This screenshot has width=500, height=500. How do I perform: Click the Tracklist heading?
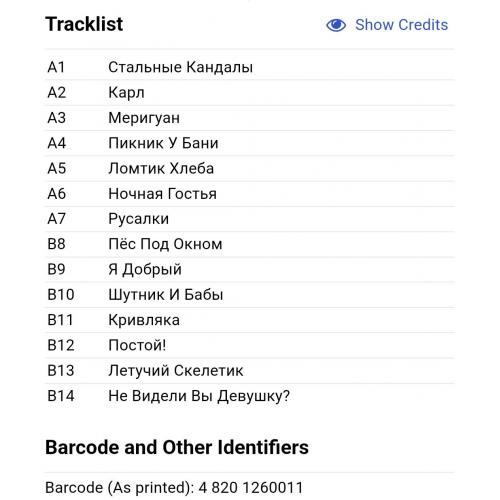pos(84,24)
